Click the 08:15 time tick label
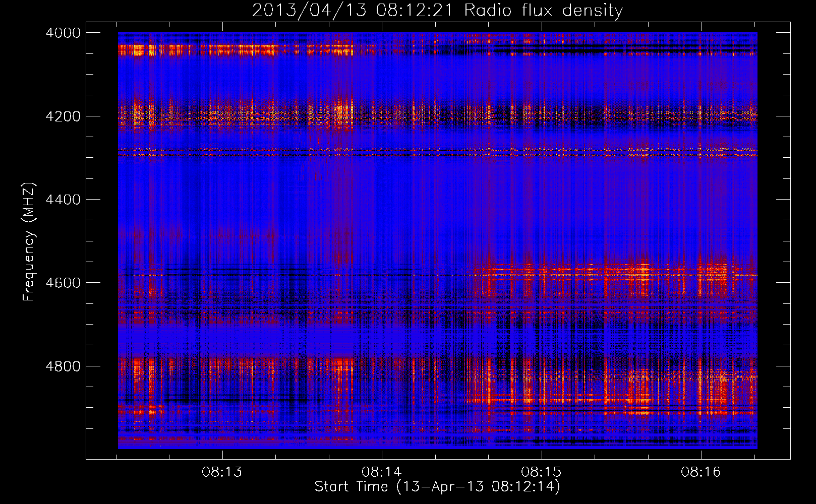Image resolution: width=816 pixels, height=504 pixels. (541, 472)
